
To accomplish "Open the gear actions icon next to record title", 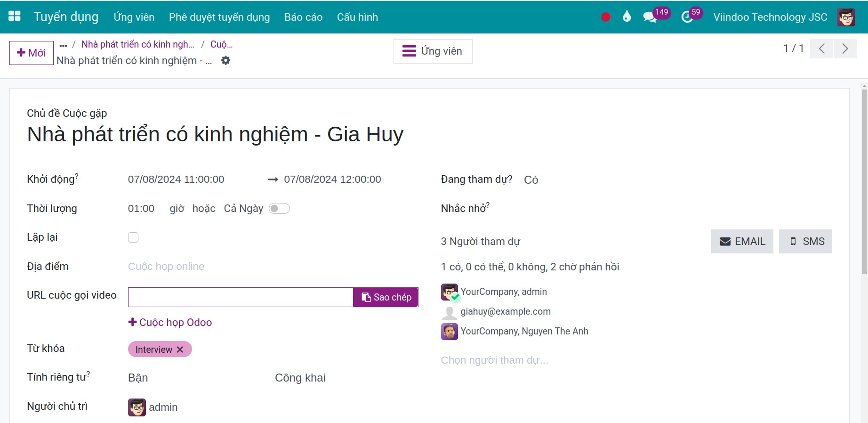I will [225, 60].
